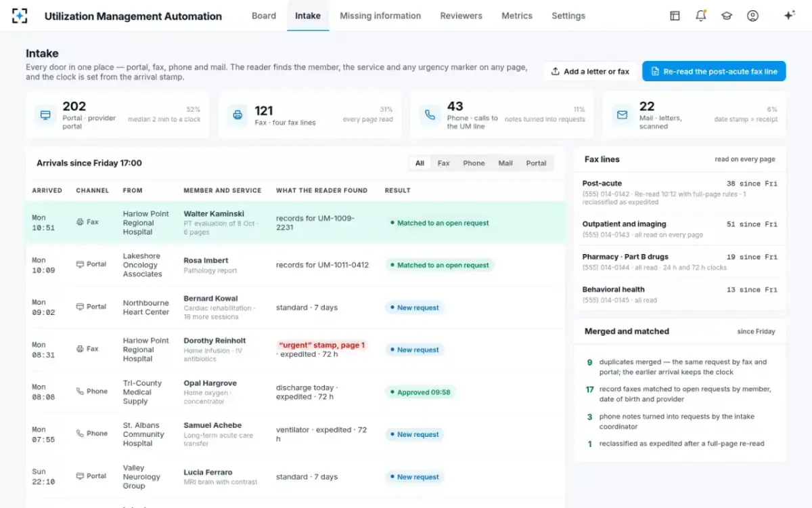Click Re-read the post-acute fax line
The image size is (812, 508).
coord(714,71)
